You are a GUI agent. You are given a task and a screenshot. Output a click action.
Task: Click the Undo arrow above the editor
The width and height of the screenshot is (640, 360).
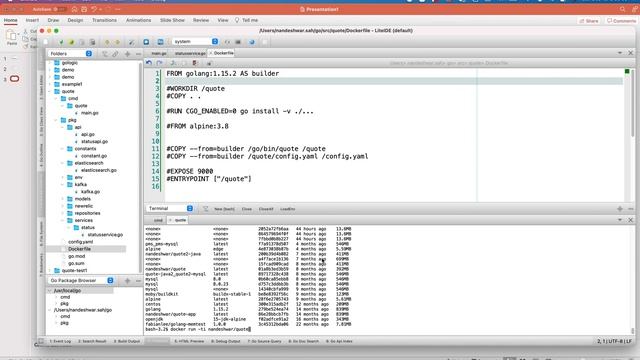click(149, 63)
